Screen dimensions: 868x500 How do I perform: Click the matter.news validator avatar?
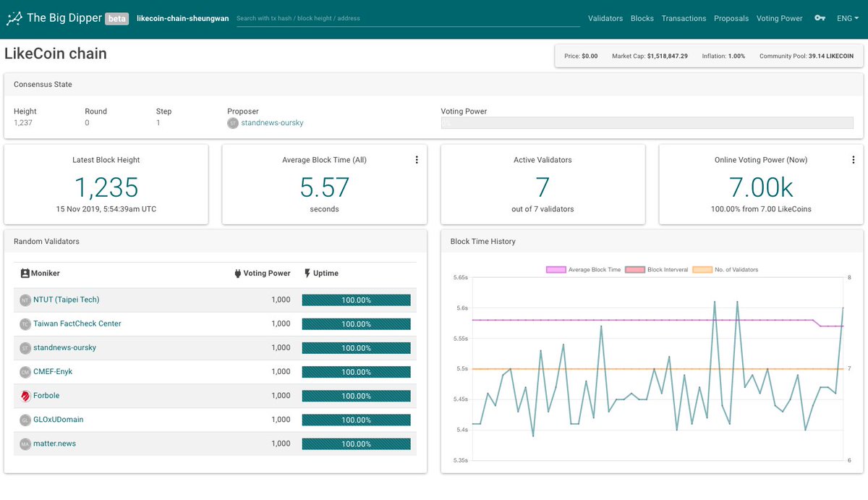(25, 444)
